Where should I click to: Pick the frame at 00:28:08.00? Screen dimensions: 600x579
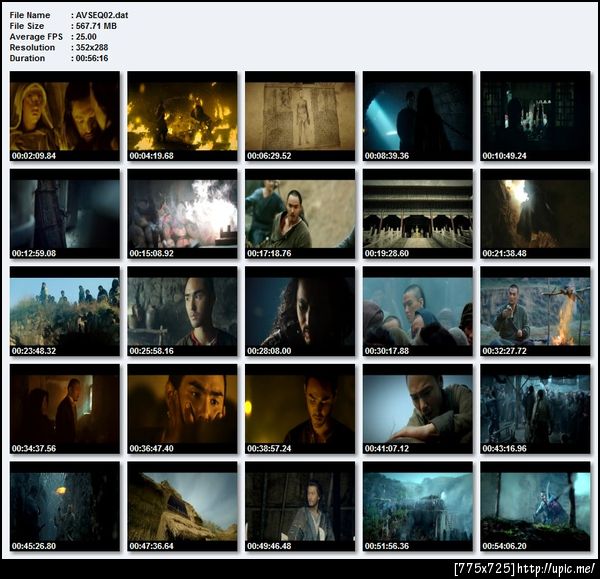point(300,312)
